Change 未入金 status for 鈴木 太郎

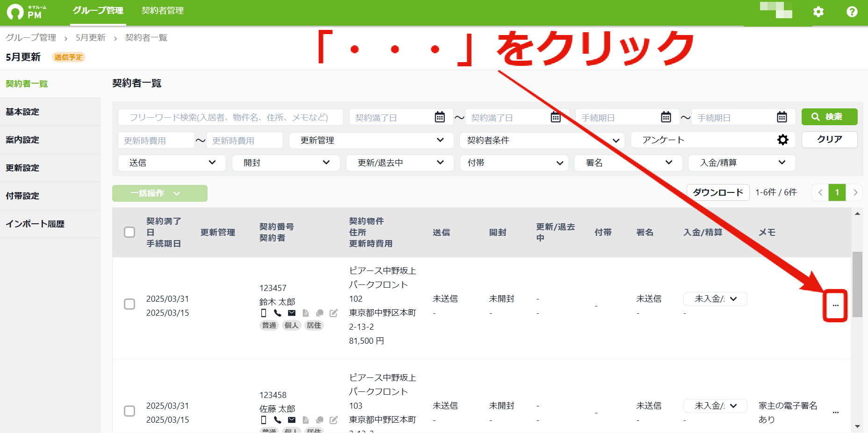coord(715,299)
